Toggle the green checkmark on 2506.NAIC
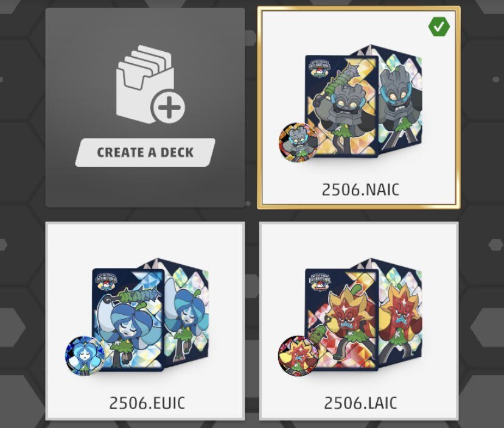Viewport: 504px width, 428px height. click(439, 27)
